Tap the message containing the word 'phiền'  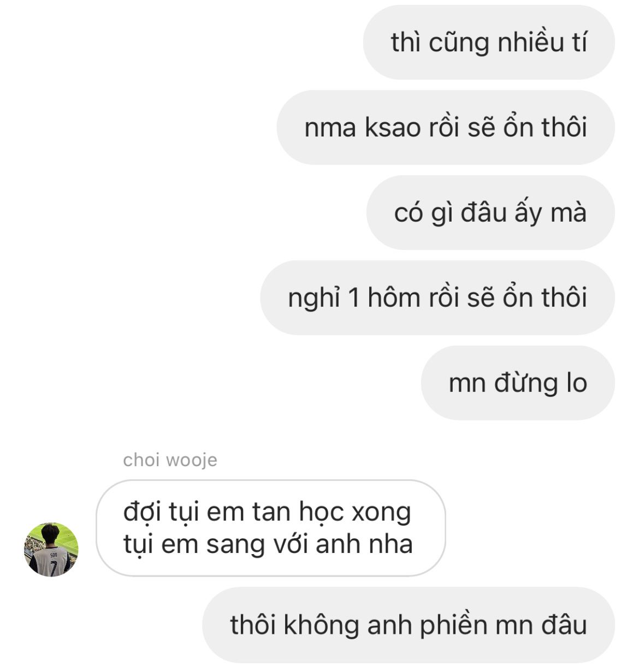409,625
